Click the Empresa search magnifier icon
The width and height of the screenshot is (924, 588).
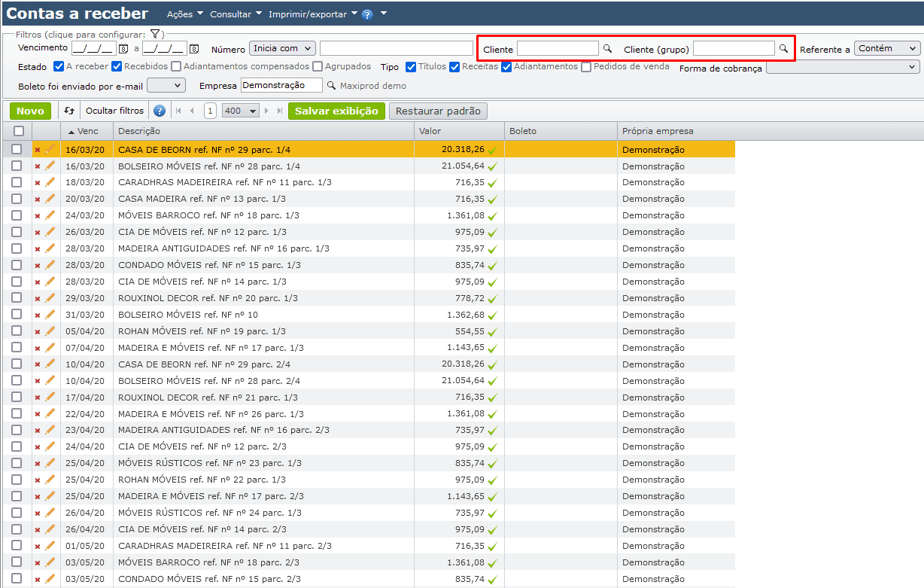point(331,86)
